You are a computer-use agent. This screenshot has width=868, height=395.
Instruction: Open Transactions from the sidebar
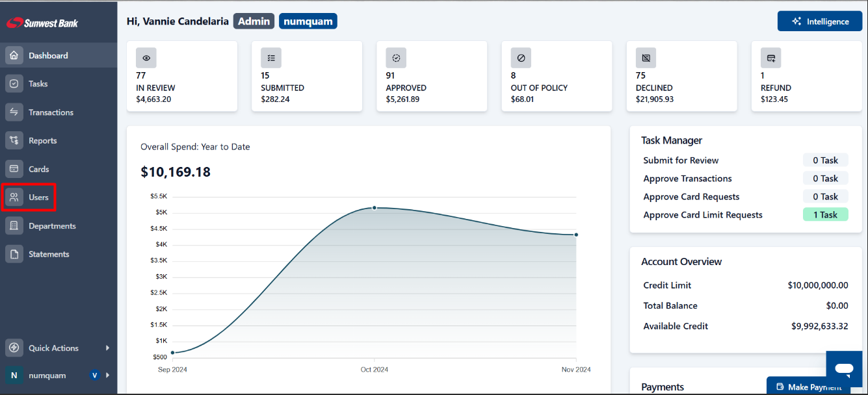click(59, 112)
